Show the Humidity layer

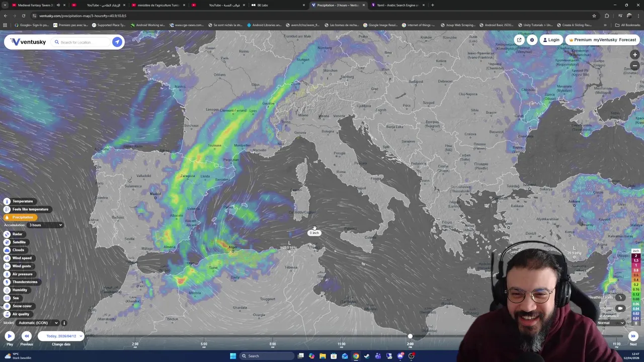coord(17,290)
